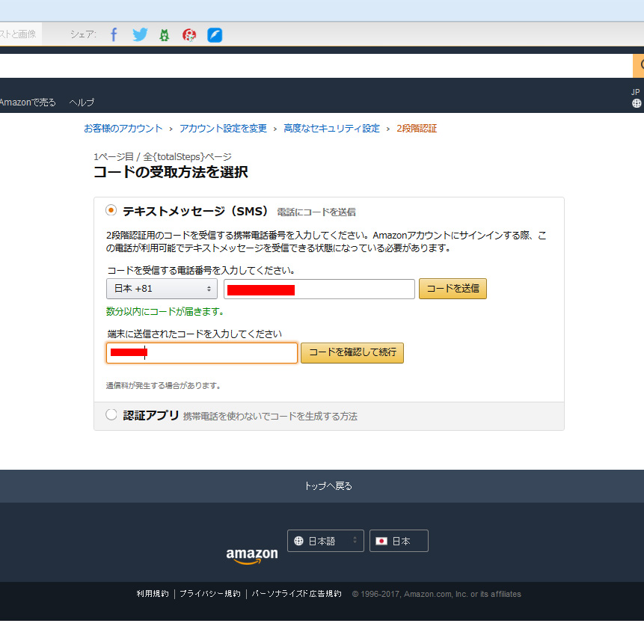The image size is (644, 644).
Task: Click the copyright 1996-2017 Amazon.com text
Action: point(436,594)
